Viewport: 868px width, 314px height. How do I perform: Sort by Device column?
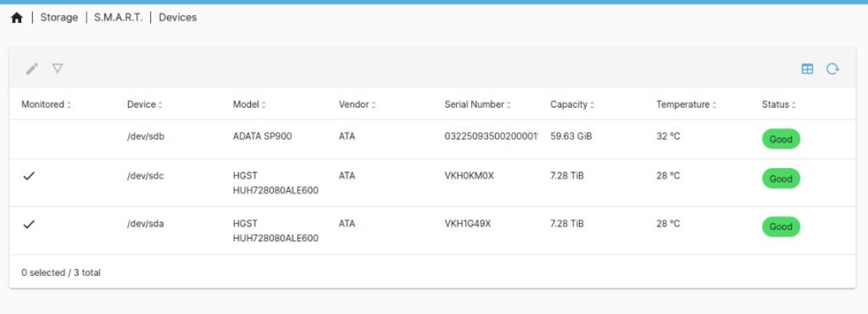tap(144, 104)
